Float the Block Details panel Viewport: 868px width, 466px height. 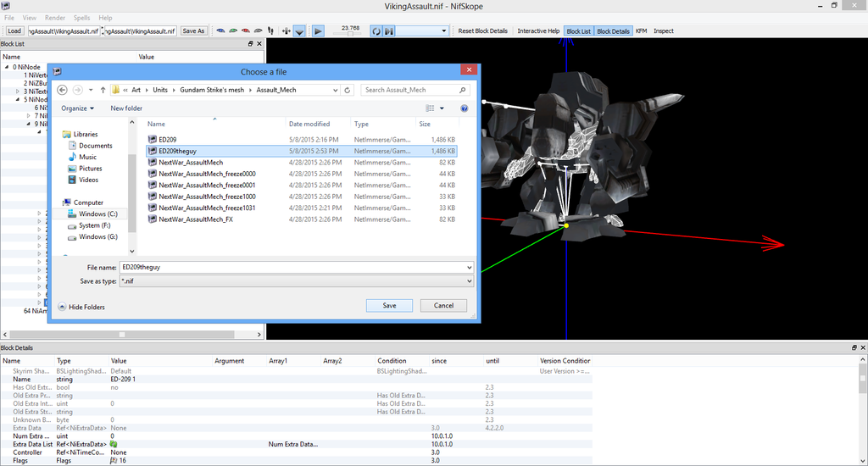point(854,347)
